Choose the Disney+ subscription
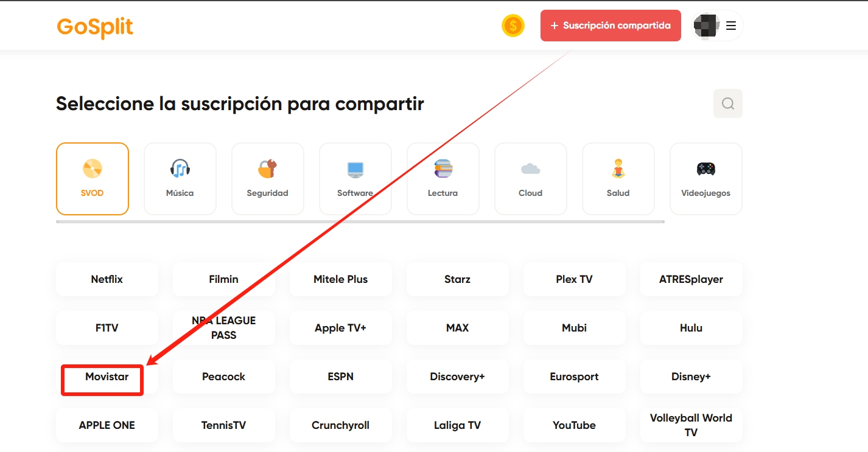 tap(691, 377)
